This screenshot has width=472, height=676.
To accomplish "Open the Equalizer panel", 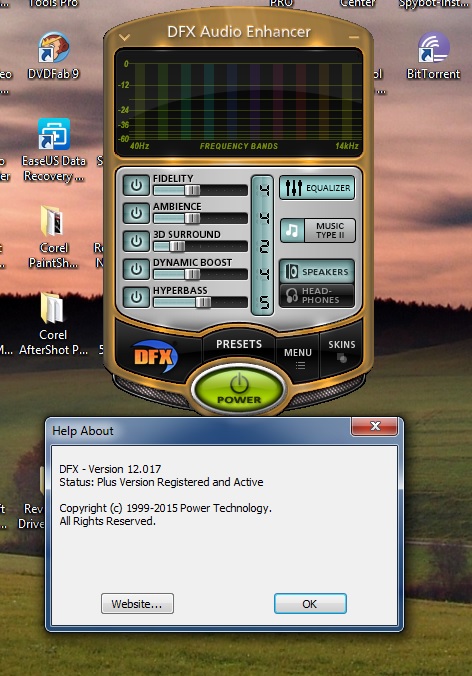I will tap(317, 188).
